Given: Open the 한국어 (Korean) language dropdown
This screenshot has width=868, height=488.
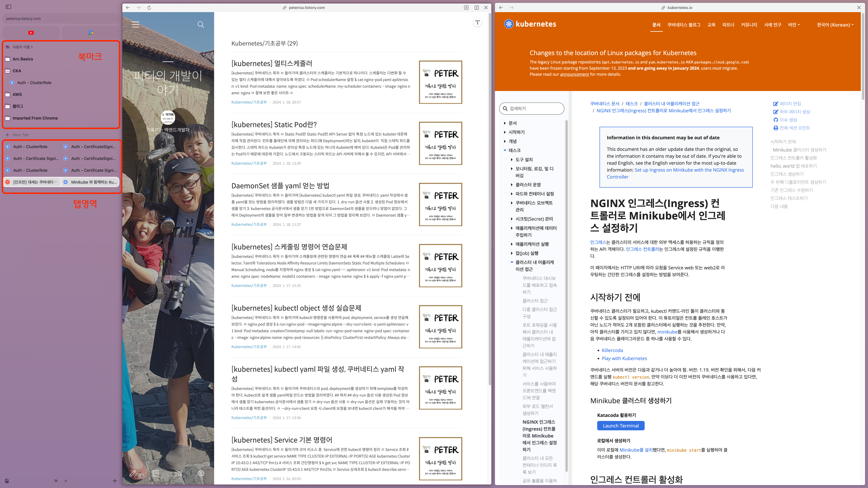Looking at the screenshot, I should [x=835, y=25].
